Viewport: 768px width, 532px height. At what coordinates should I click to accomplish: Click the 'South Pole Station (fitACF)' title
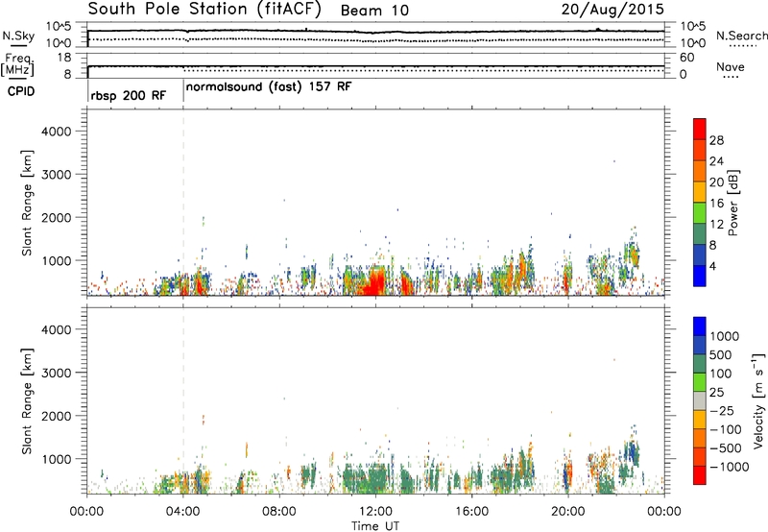click(204, 9)
